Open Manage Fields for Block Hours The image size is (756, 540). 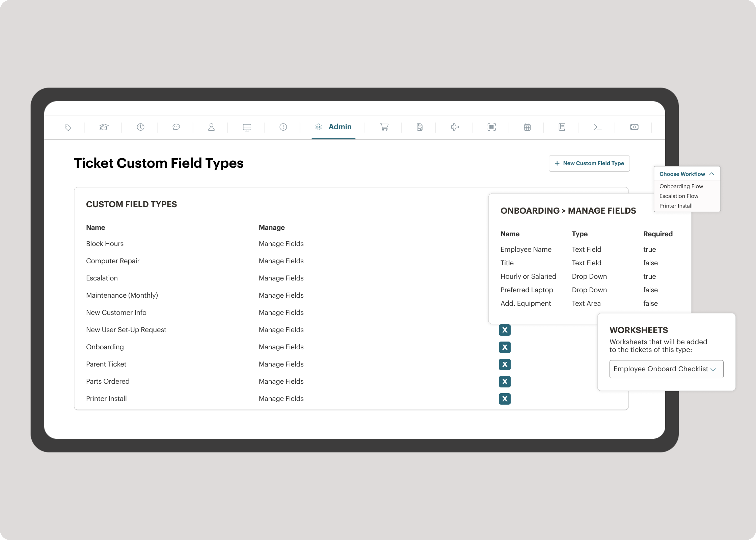[x=281, y=244]
